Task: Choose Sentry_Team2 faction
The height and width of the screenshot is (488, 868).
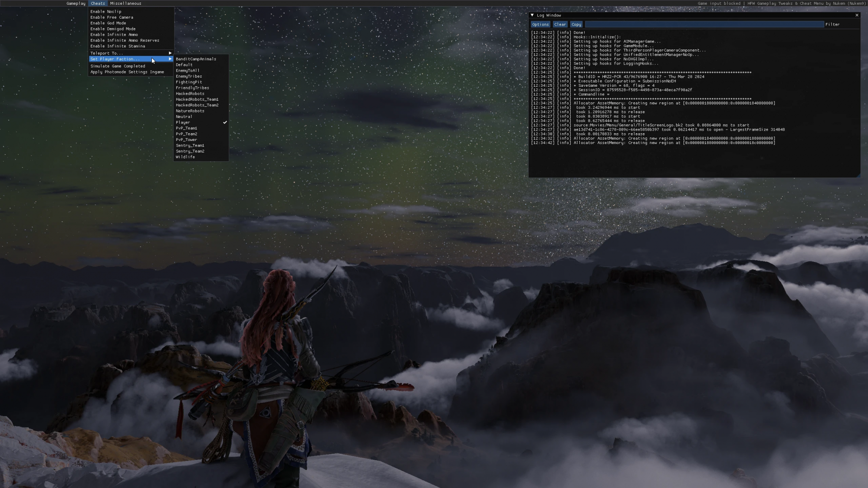Action: click(x=201, y=151)
